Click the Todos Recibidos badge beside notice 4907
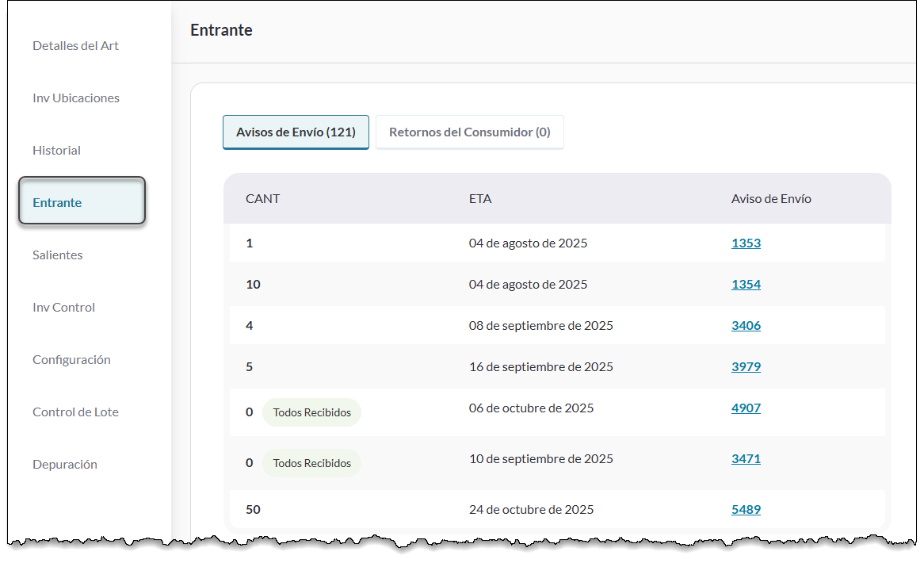The image size is (924, 563). pos(311,412)
